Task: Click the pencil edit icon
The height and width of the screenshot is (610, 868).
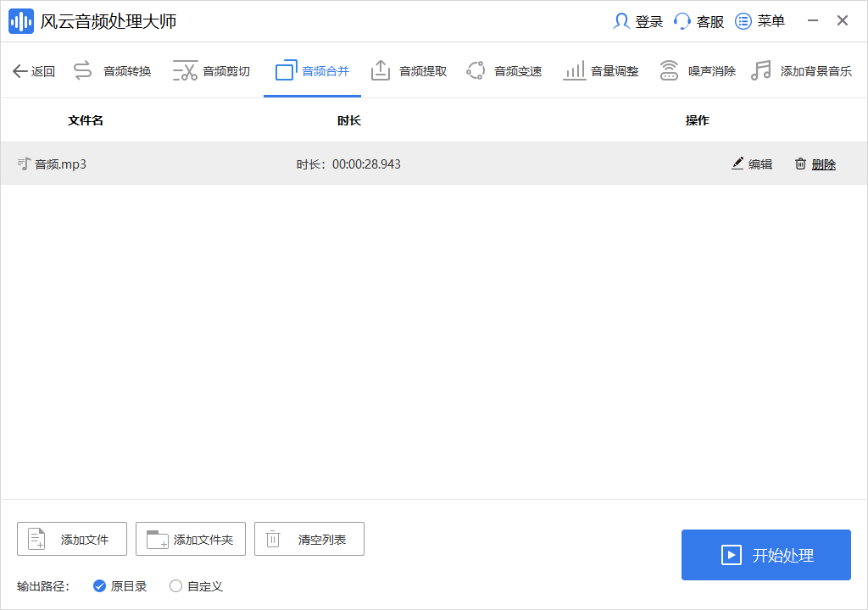Action: pyautogui.click(x=737, y=164)
